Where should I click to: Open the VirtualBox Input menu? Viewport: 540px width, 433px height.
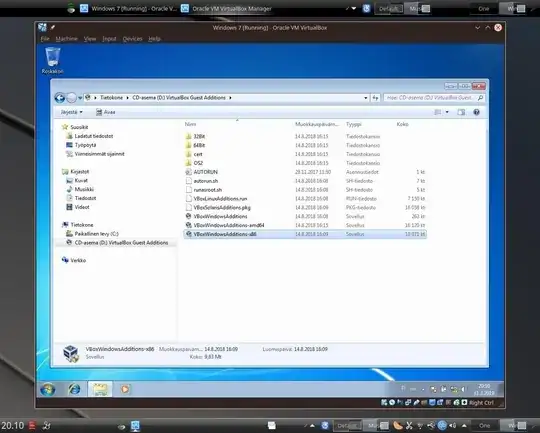109,39
